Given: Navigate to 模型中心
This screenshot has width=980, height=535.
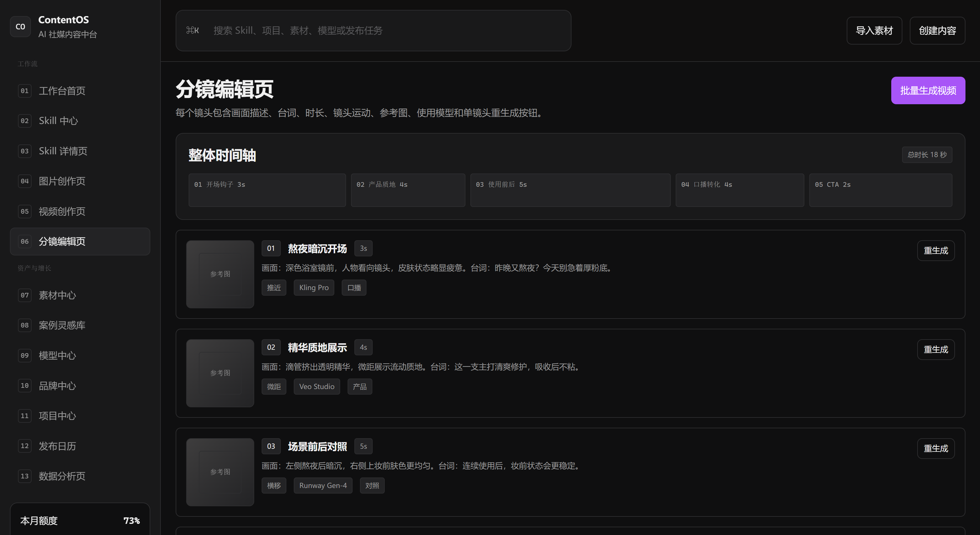Looking at the screenshot, I should point(80,355).
